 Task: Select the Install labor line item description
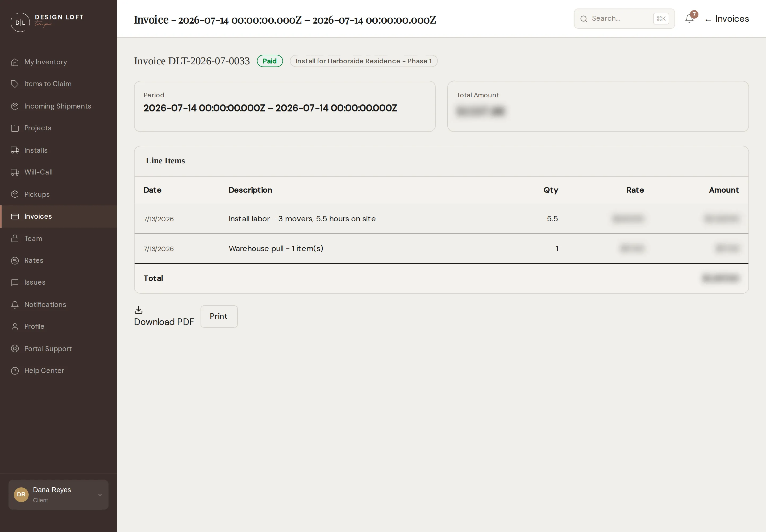[x=302, y=219]
